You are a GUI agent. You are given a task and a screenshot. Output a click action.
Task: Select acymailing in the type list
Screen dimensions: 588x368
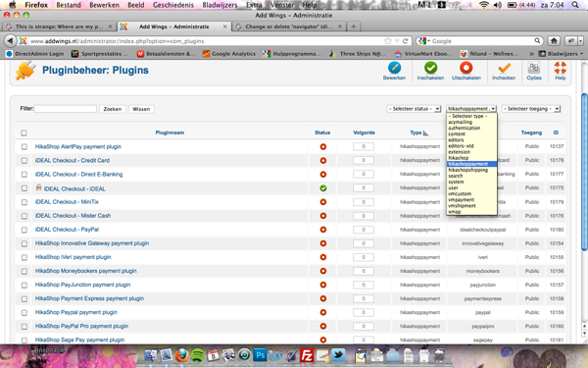pyautogui.click(x=461, y=122)
